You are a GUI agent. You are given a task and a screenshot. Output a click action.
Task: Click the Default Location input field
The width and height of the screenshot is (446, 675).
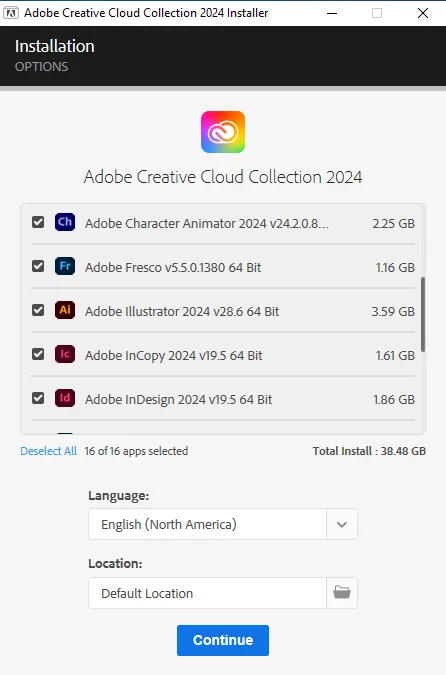point(207,593)
